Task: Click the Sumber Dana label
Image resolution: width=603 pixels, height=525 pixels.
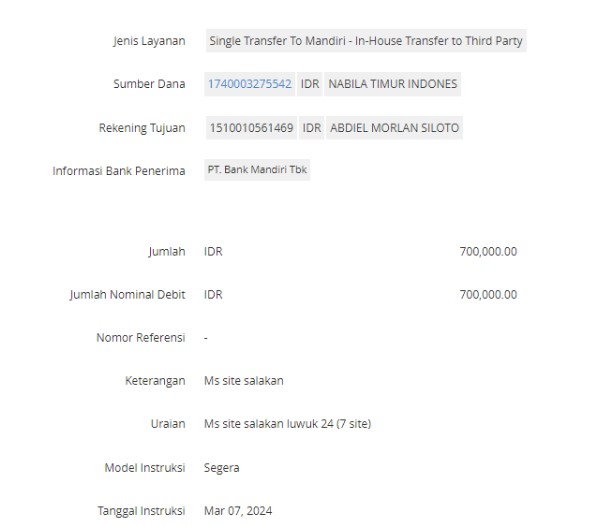Action: pyautogui.click(x=149, y=84)
